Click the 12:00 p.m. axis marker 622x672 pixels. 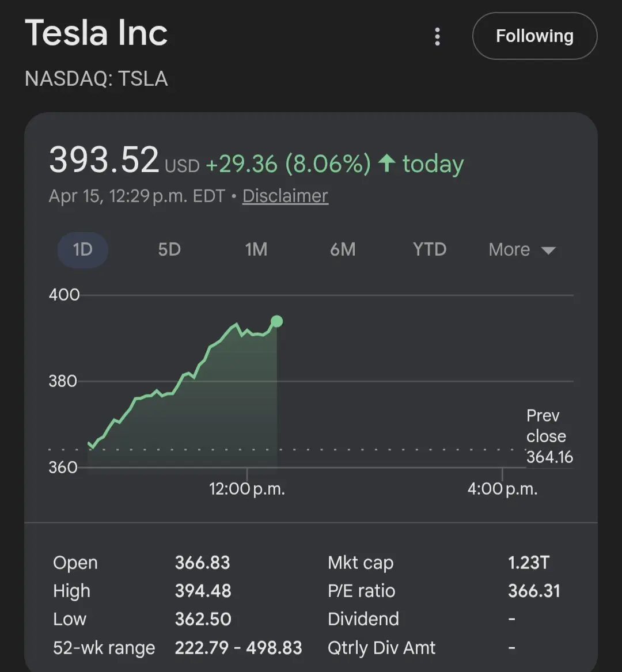click(x=246, y=489)
